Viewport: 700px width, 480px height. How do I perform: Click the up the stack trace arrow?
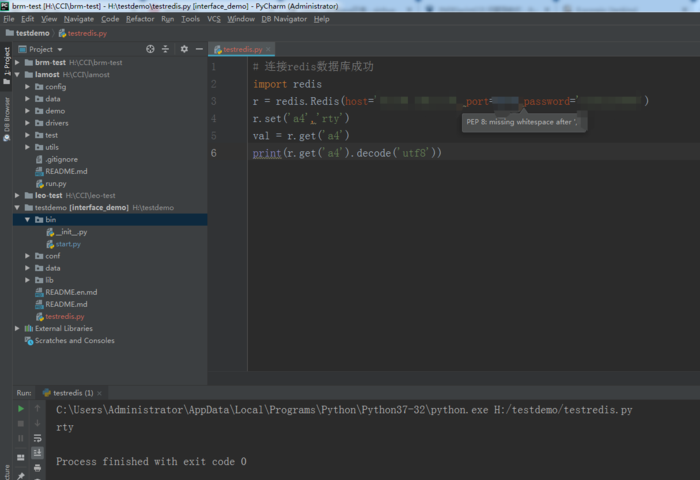click(38, 409)
